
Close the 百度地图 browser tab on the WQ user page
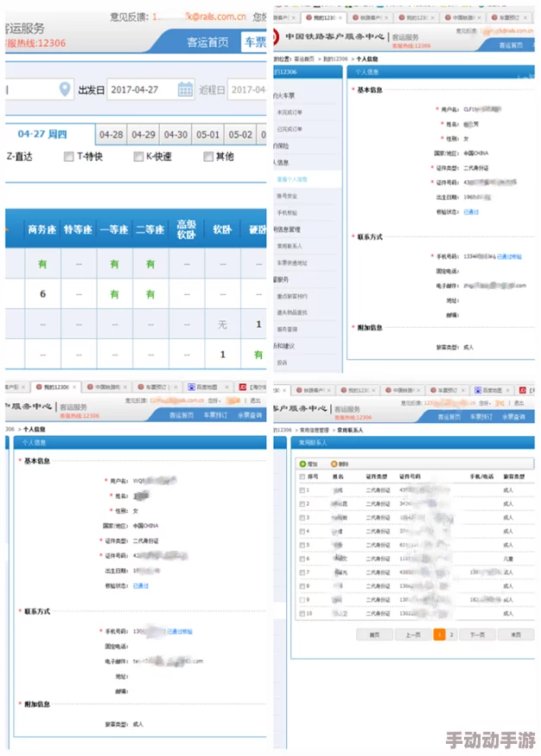227,388
